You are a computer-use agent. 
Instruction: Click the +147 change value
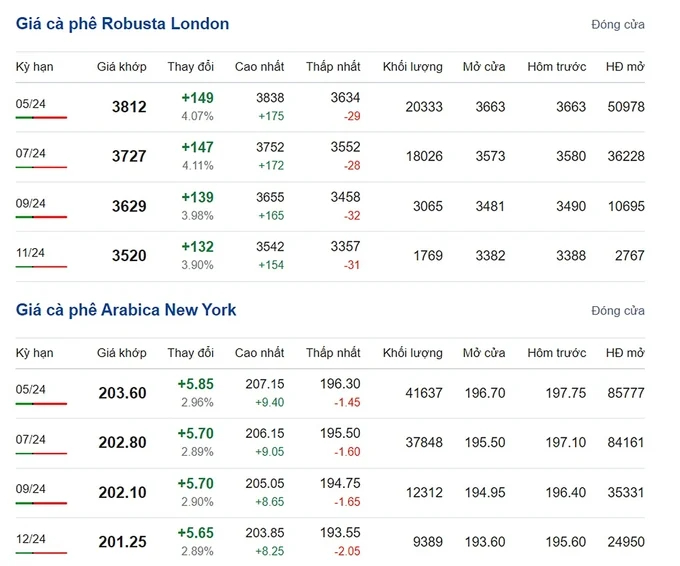point(197,147)
